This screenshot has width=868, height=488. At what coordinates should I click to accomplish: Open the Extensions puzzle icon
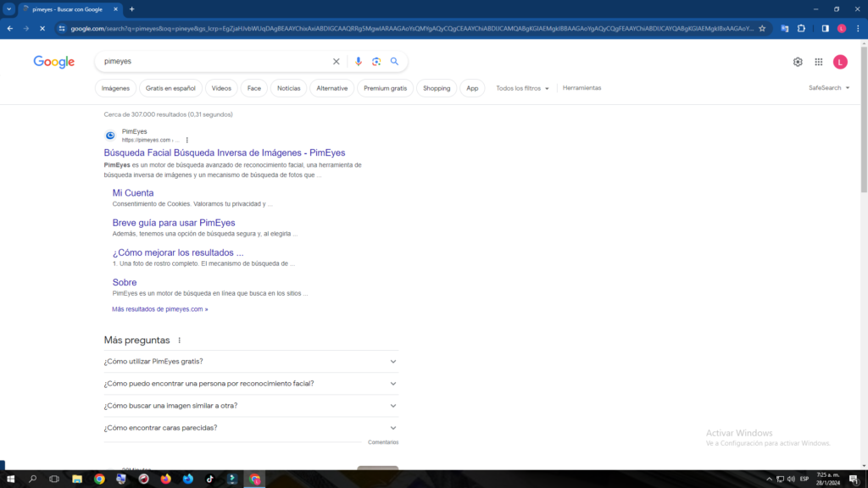click(801, 28)
